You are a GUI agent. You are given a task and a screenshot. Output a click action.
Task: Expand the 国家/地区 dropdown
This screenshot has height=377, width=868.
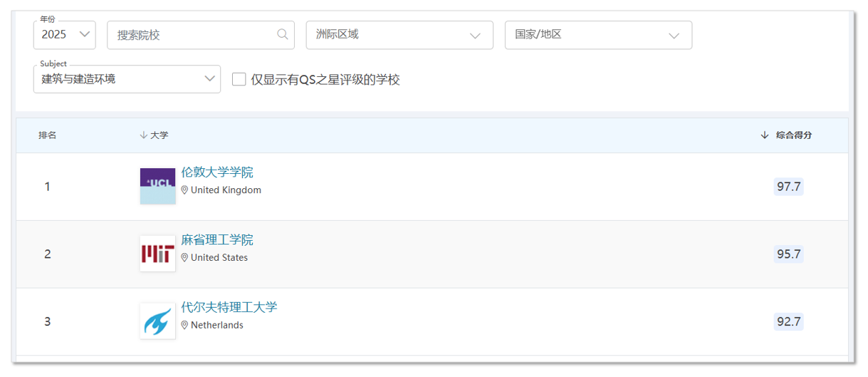click(x=597, y=35)
